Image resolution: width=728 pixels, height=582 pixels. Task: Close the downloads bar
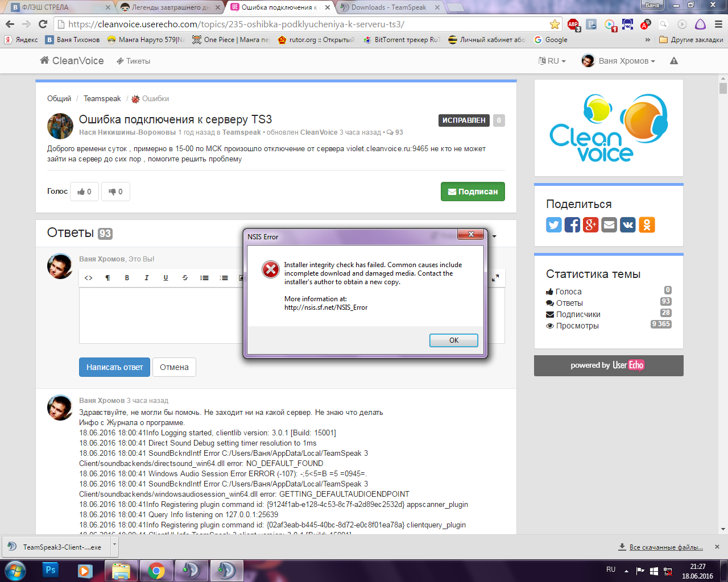tap(717, 547)
